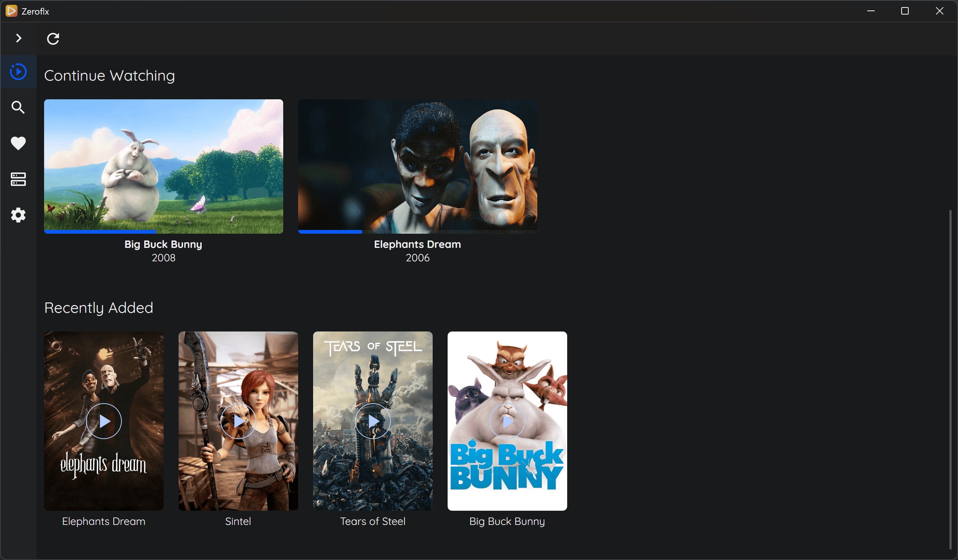The image size is (958, 560).
Task: Click the Tears of Steel title label
Action: (x=373, y=521)
